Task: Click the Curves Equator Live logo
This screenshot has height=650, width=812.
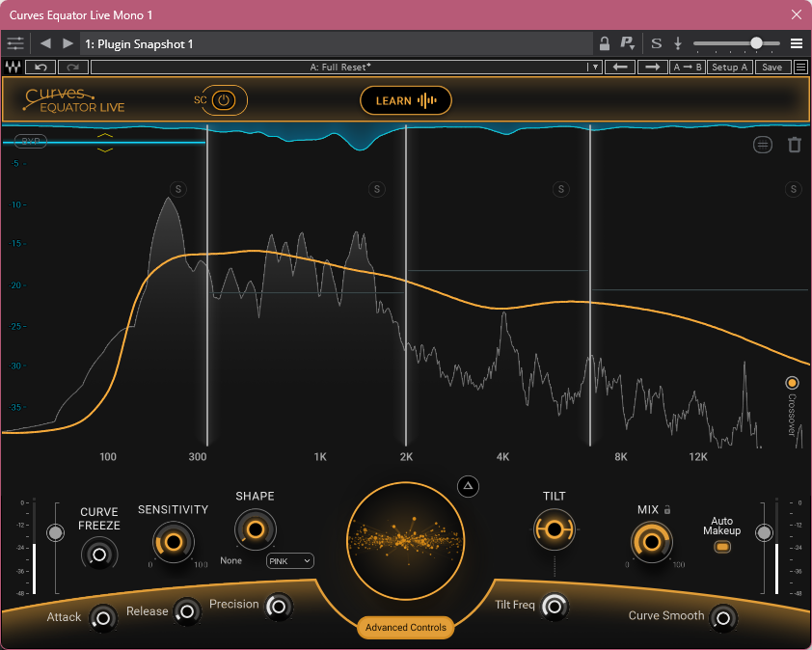Action: click(73, 100)
